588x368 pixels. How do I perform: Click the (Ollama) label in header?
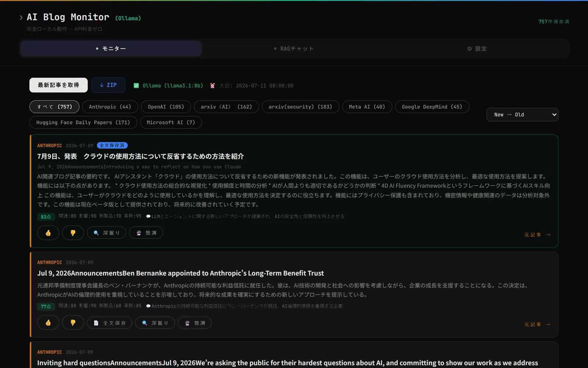click(128, 18)
